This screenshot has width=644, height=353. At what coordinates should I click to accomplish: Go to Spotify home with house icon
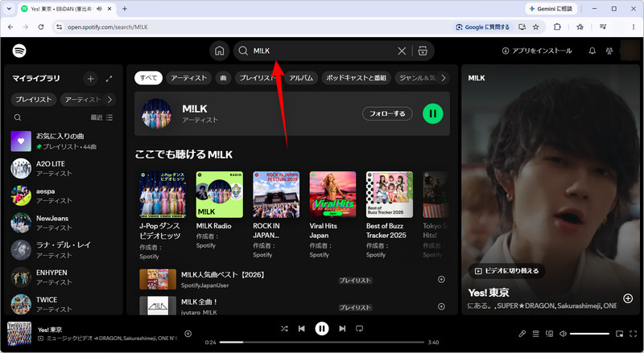click(220, 51)
